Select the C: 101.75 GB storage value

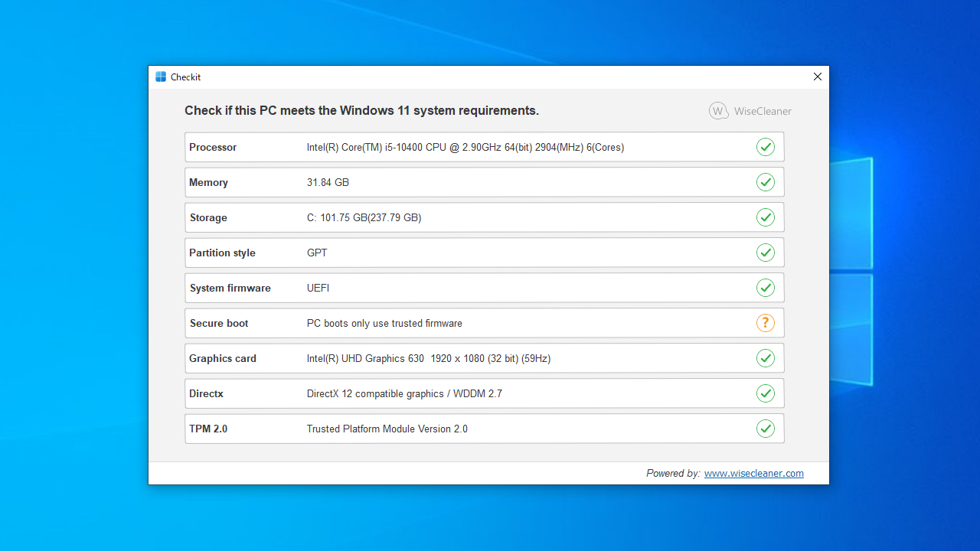pos(364,217)
